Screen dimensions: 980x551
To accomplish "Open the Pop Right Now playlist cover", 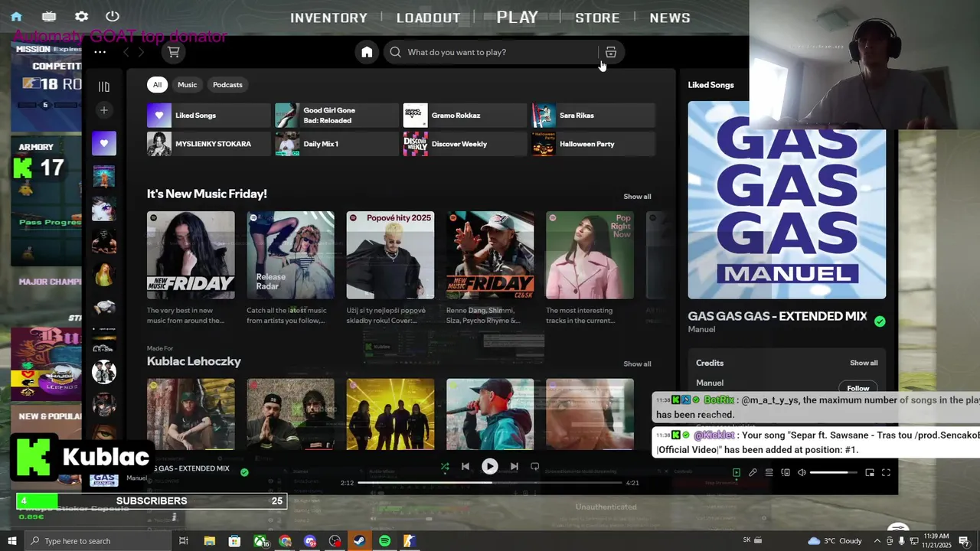I will [590, 255].
